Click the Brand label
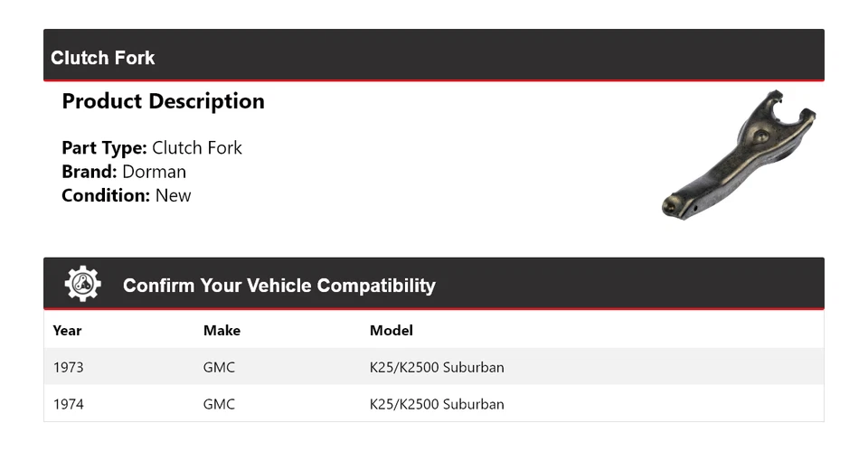This screenshot has width=868, height=451. pyautogui.click(x=90, y=172)
